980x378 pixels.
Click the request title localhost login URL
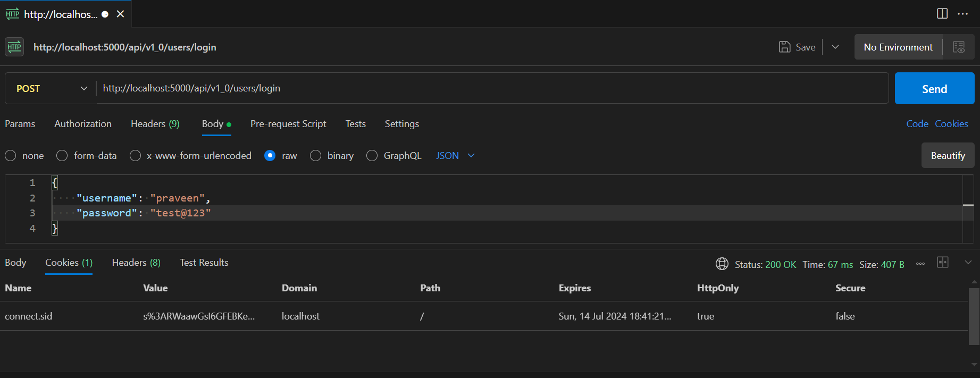125,47
